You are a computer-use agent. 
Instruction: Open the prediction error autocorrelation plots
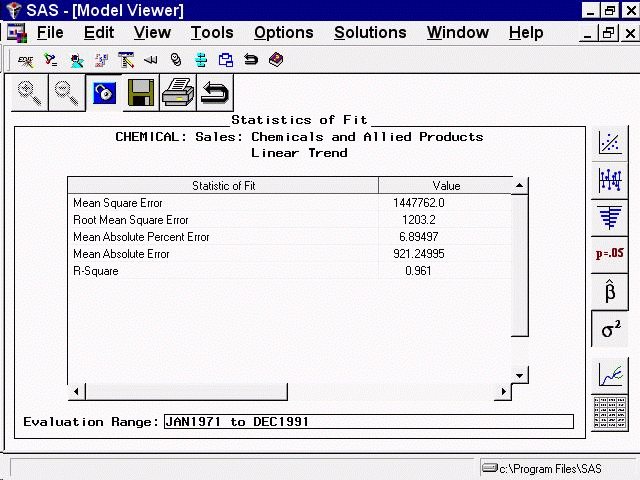pos(610,180)
